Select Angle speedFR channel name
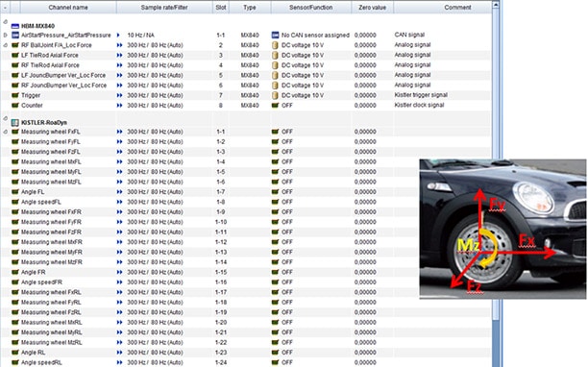 [41, 282]
